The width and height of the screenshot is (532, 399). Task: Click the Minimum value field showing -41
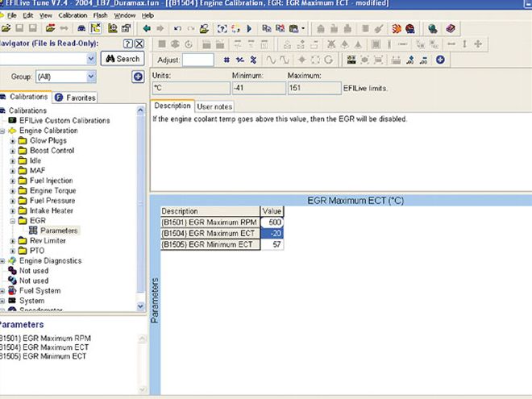pos(259,88)
